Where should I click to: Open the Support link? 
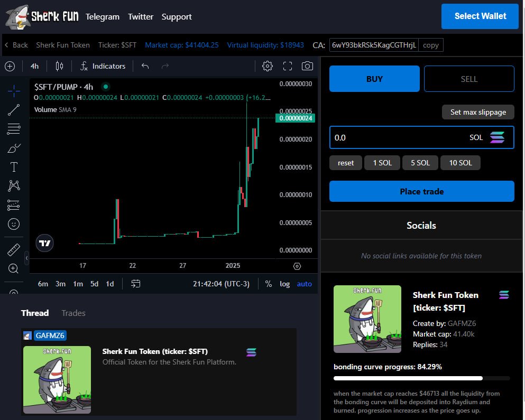point(177,17)
